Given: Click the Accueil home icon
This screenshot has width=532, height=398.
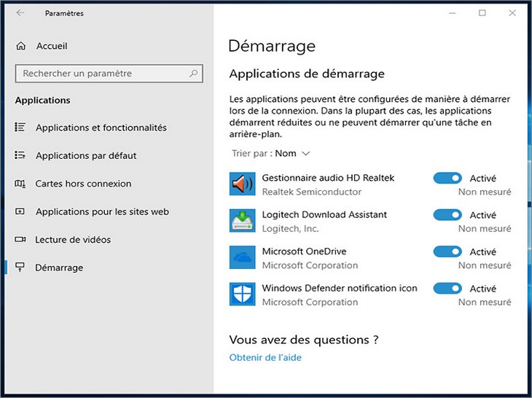Looking at the screenshot, I should coord(20,46).
